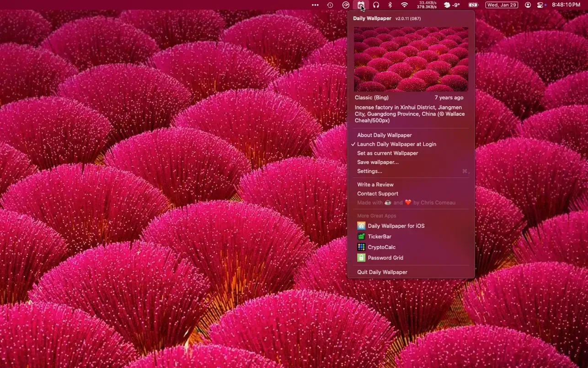
Task: Expand the three-dots overflow menu bar item
Action: [x=315, y=5]
